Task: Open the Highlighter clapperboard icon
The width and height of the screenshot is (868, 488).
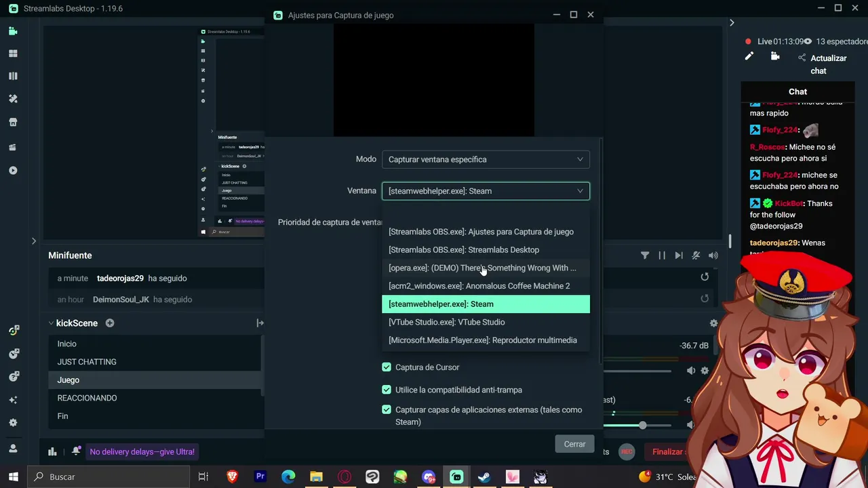Action: [x=13, y=147]
